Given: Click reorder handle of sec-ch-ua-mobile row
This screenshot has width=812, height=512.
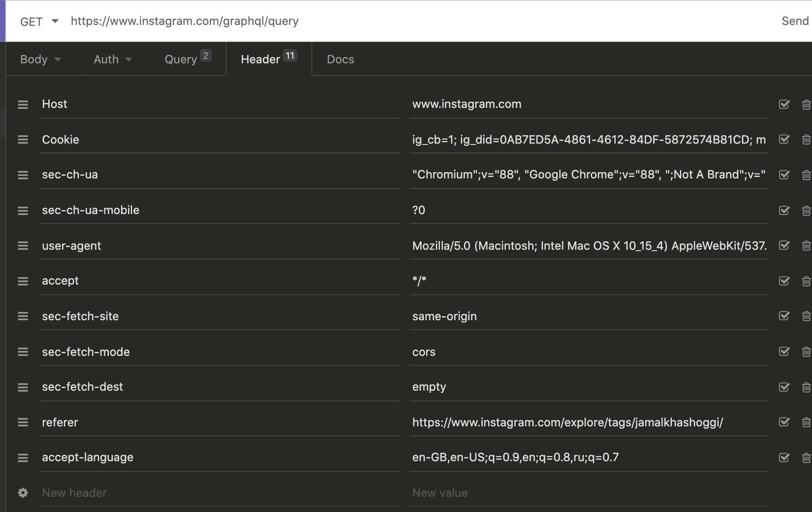Looking at the screenshot, I should (23, 211).
